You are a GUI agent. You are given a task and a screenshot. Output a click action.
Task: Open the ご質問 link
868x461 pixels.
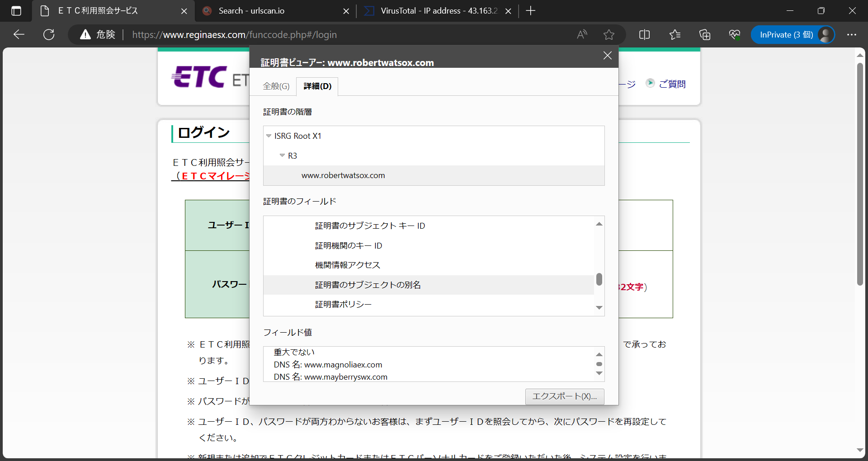(x=672, y=84)
